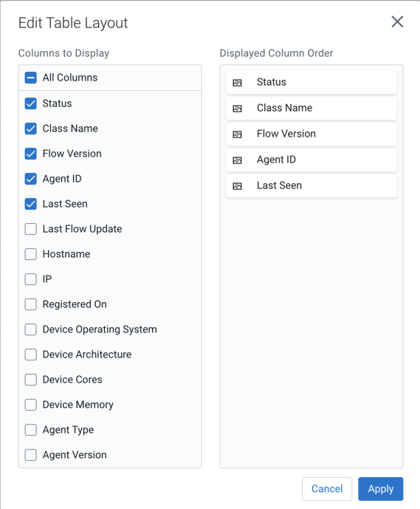Screen dimensions: 420x509
Task: Enable Device Operating System column
Action: click(31, 329)
